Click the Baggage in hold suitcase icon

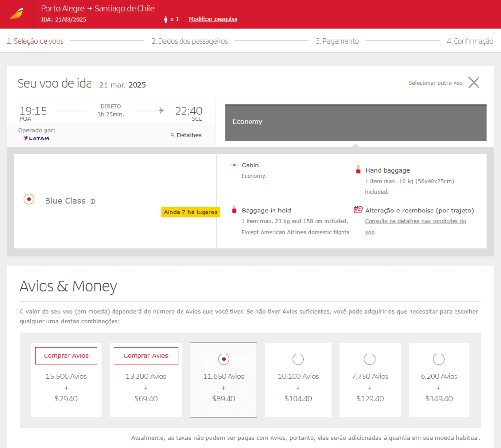[234, 210]
